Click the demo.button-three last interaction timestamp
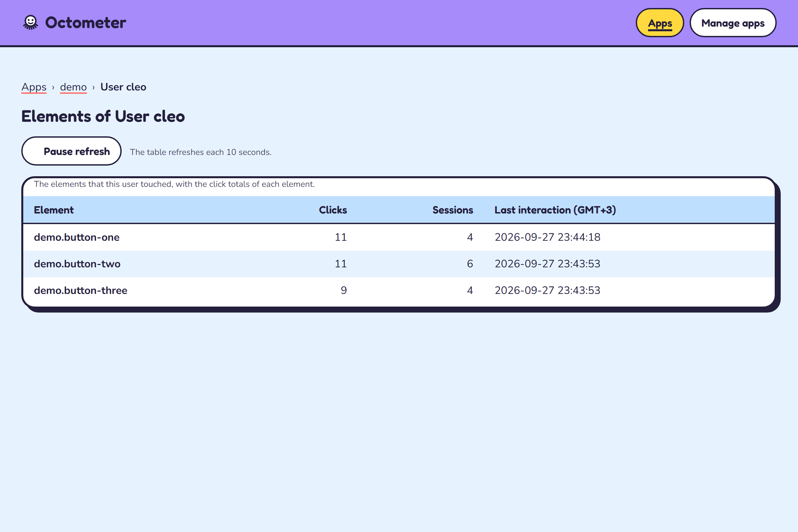This screenshot has width=798, height=532. pyautogui.click(x=547, y=290)
